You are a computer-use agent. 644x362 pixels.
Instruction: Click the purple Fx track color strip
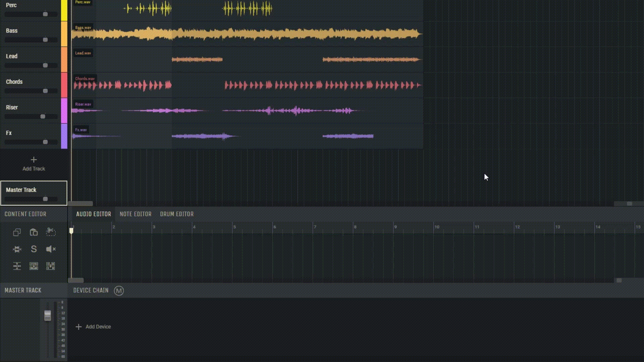64,136
